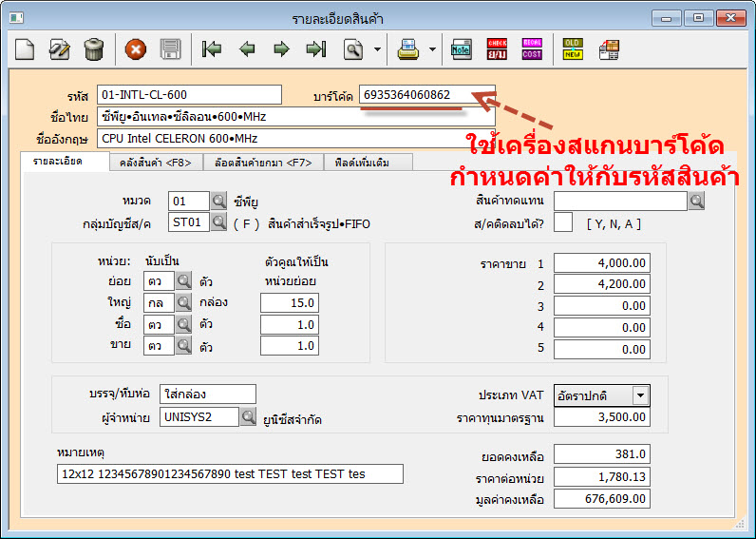Open lookup for ขาย unit field
Viewport: 756px width, 539px height.
[183, 345]
